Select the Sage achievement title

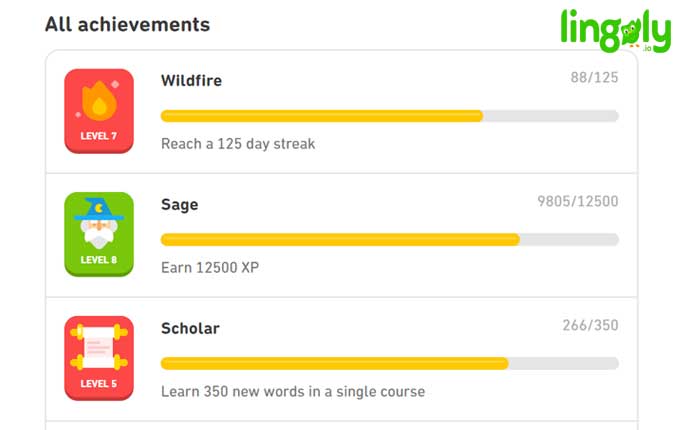coord(179,205)
